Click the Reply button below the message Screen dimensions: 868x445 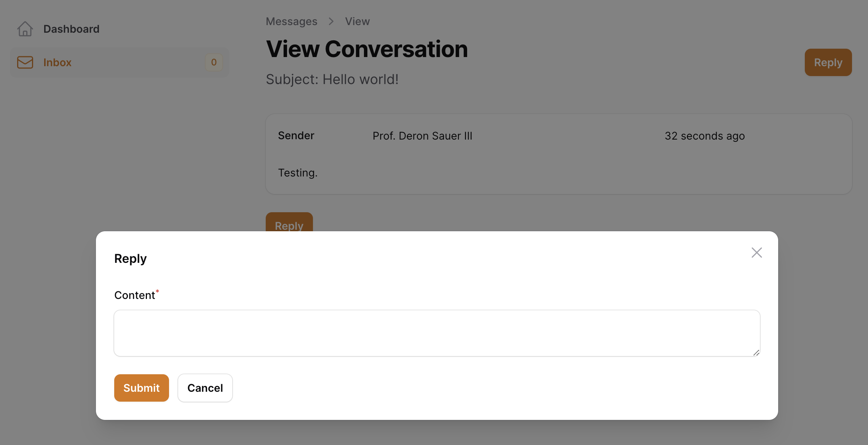289,226
